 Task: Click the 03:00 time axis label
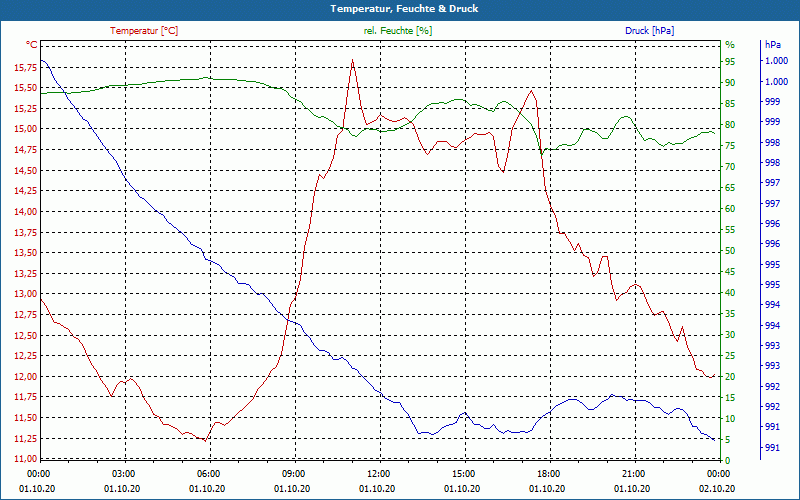[122, 473]
